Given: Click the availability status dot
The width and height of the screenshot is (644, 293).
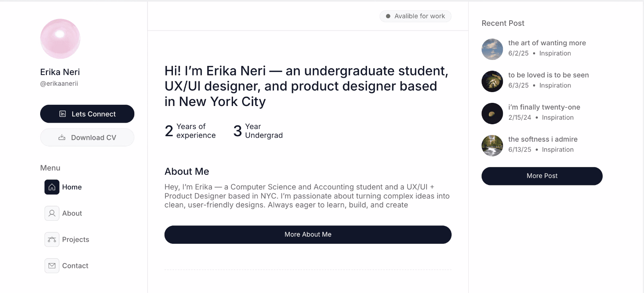Looking at the screenshot, I should coord(388,16).
